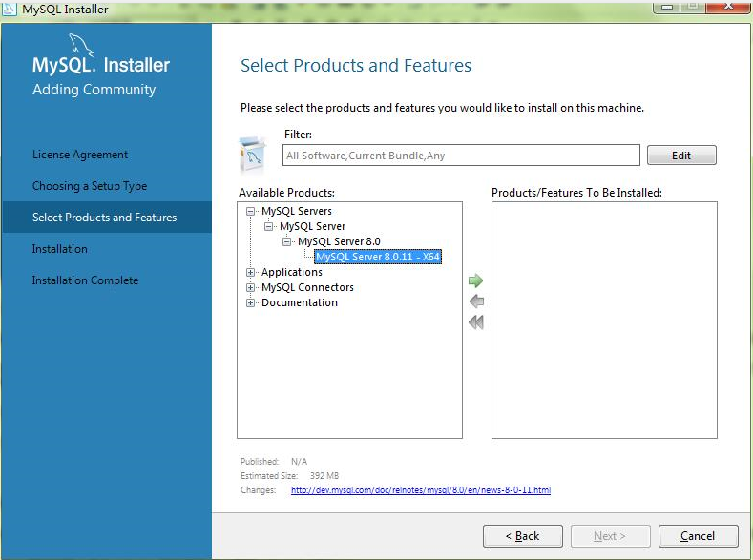Go to Installation Complete step
The width and height of the screenshot is (753, 560).
click(x=85, y=280)
